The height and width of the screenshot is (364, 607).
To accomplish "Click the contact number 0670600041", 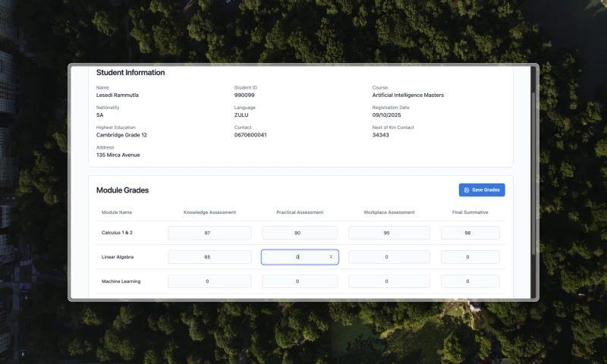I will (250, 135).
